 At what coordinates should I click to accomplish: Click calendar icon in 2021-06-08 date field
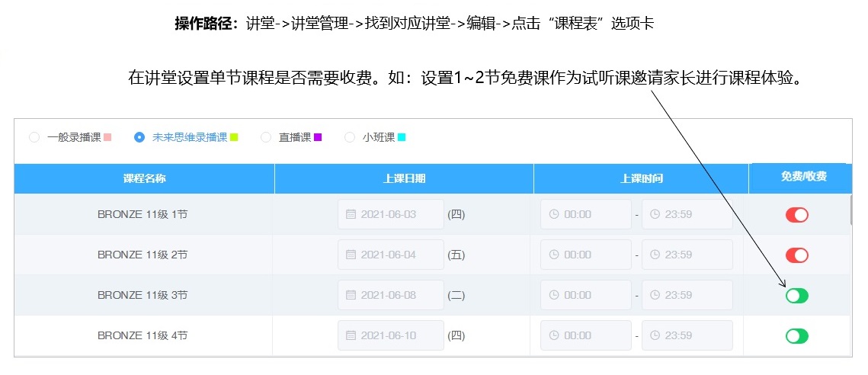(x=351, y=295)
